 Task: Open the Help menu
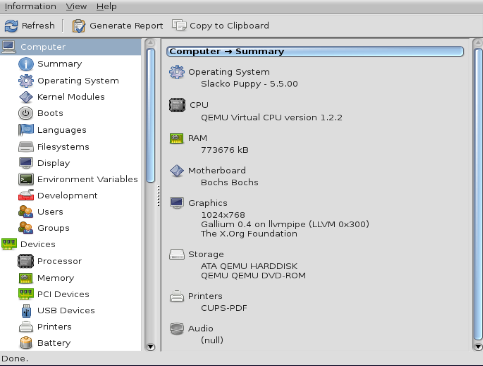(x=106, y=6)
